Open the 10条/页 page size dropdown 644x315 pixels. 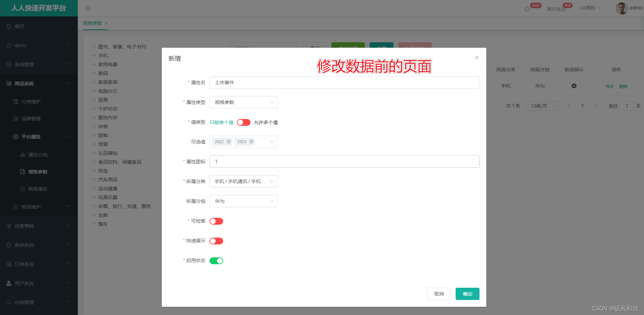542,106
